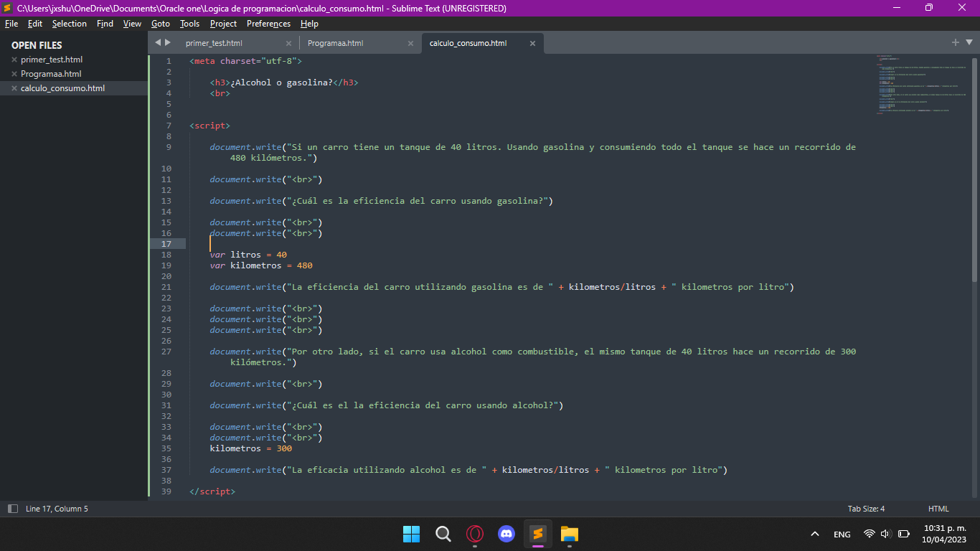Click the 'kilometros = 300' line

(x=251, y=448)
